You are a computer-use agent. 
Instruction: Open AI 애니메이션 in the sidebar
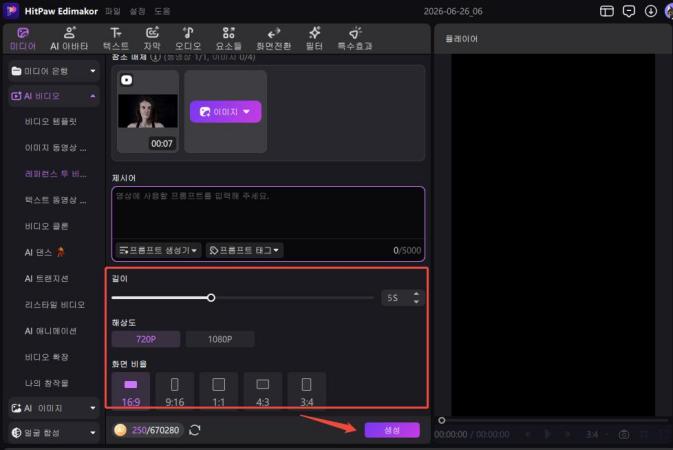click(51, 331)
